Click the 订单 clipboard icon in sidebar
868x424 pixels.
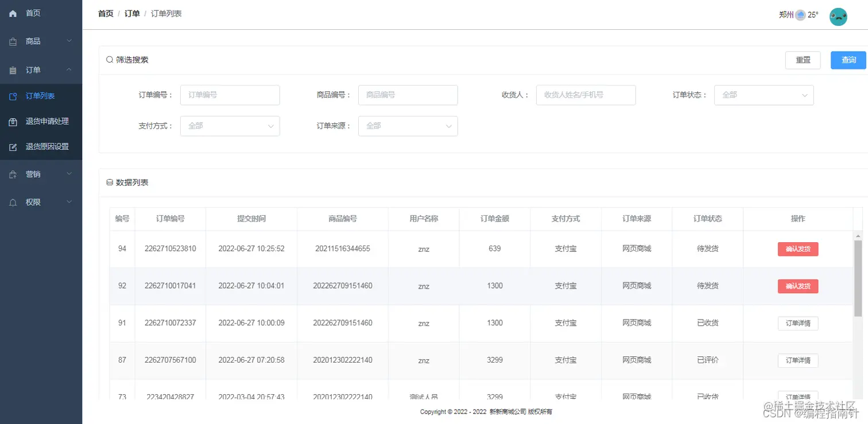pos(13,71)
